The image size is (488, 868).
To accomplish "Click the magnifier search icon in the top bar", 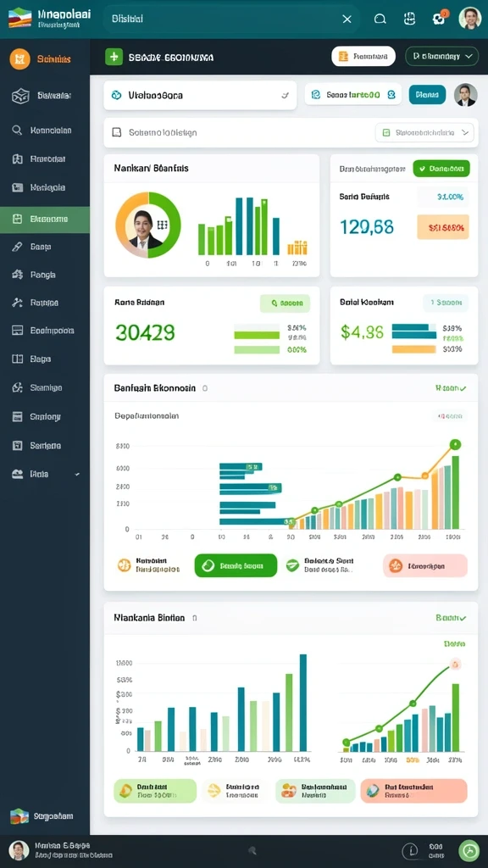I will [380, 19].
